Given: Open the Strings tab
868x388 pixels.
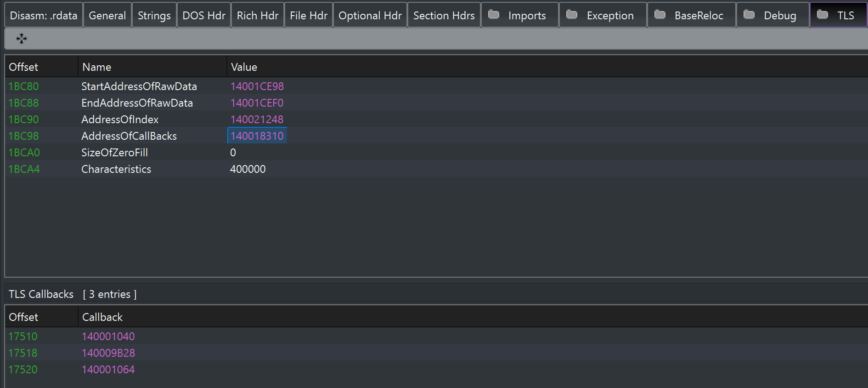Looking at the screenshot, I should [154, 15].
